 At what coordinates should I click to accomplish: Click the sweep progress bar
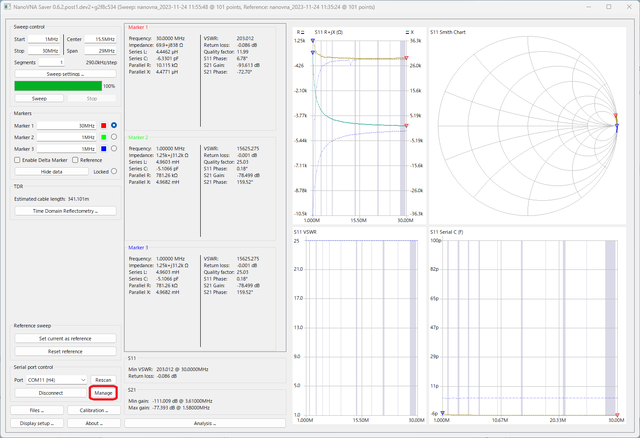click(x=58, y=86)
